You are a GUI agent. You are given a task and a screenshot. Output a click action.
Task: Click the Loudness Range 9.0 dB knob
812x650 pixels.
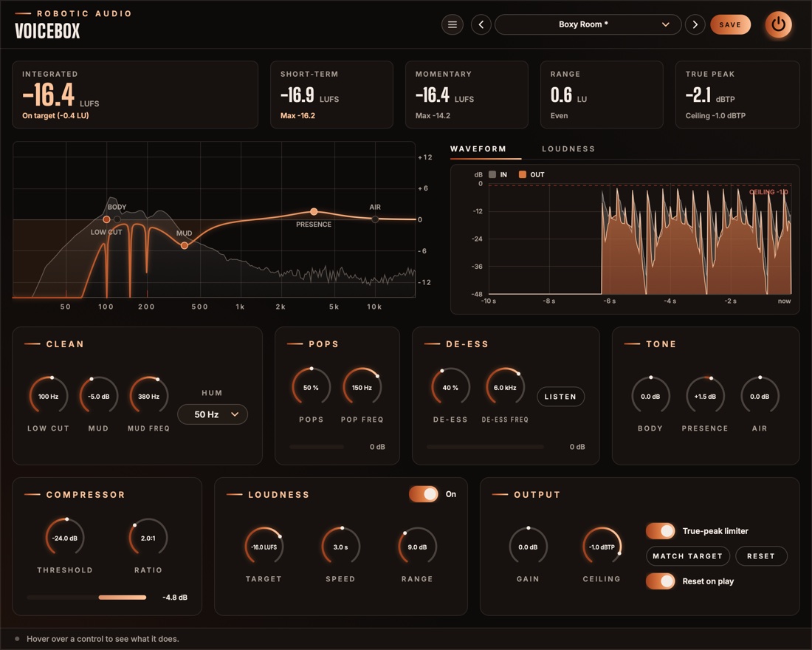(417, 547)
